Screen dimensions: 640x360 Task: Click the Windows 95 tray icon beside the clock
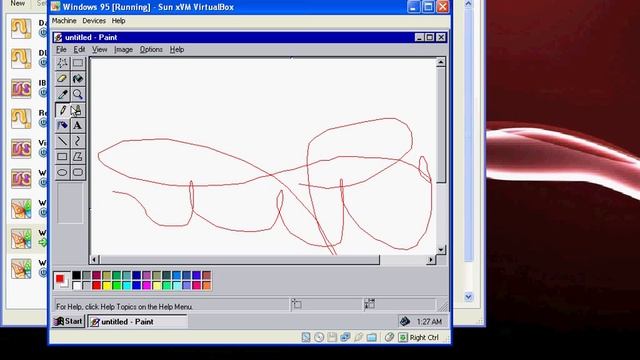[x=404, y=321]
